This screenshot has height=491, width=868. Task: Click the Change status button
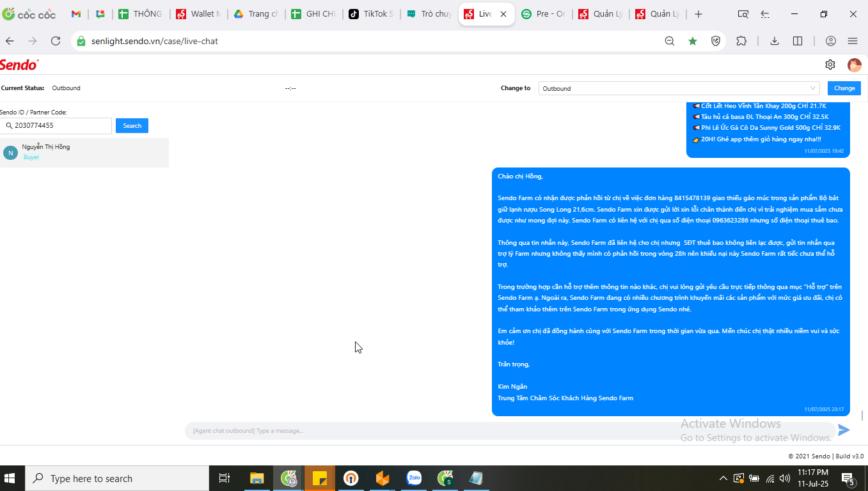click(x=844, y=88)
